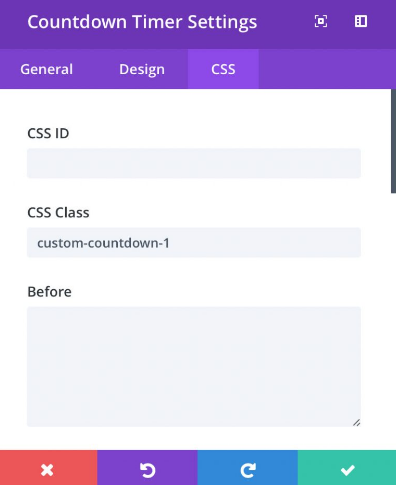Switch to the General tab
The height and width of the screenshot is (485, 396).
pos(47,69)
